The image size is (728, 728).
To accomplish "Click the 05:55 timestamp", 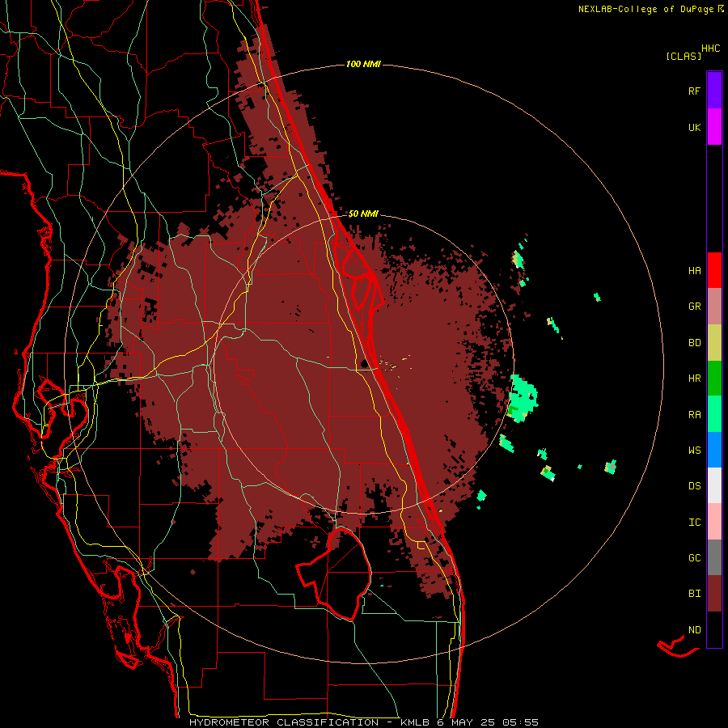I will click(522, 722).
